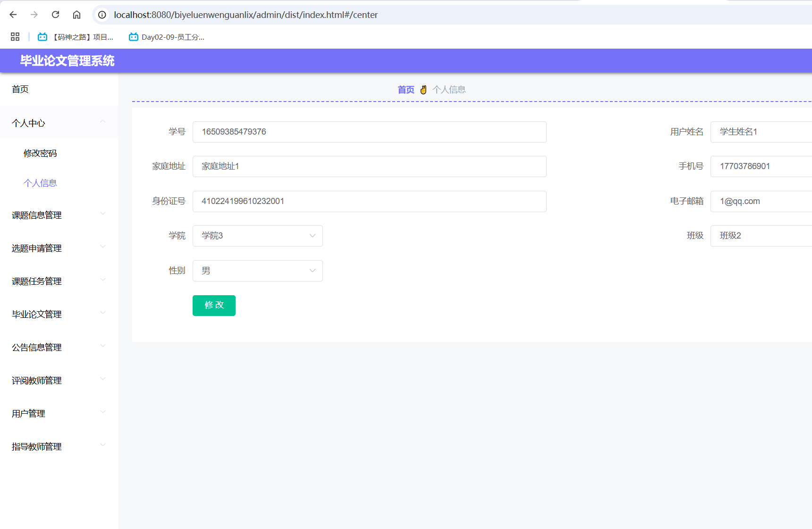The width and height of the screenshot is (812, 529).
Task: Click the browser forward arrow
Action: pos(34,15)
